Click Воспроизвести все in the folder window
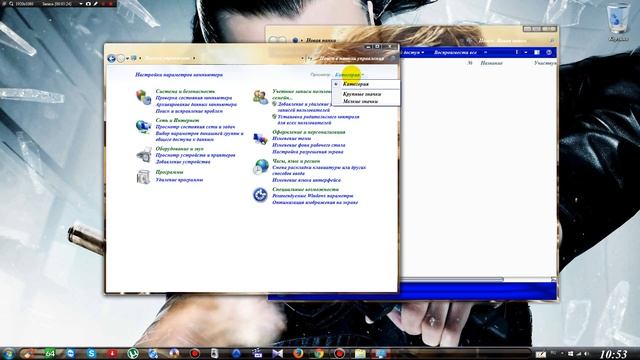This screenshot has height=360, width=640. [x=455, y=52]
